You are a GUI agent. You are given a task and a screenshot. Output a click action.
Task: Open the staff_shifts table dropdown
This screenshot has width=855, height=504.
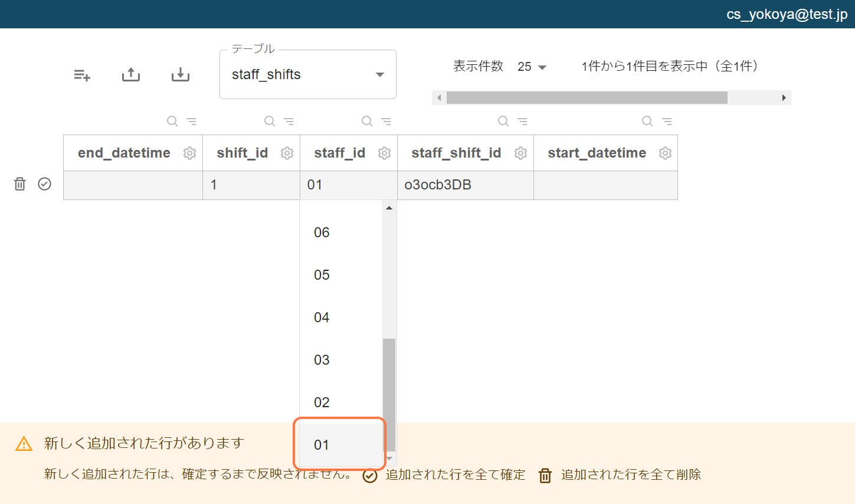[x=308, y=74]
